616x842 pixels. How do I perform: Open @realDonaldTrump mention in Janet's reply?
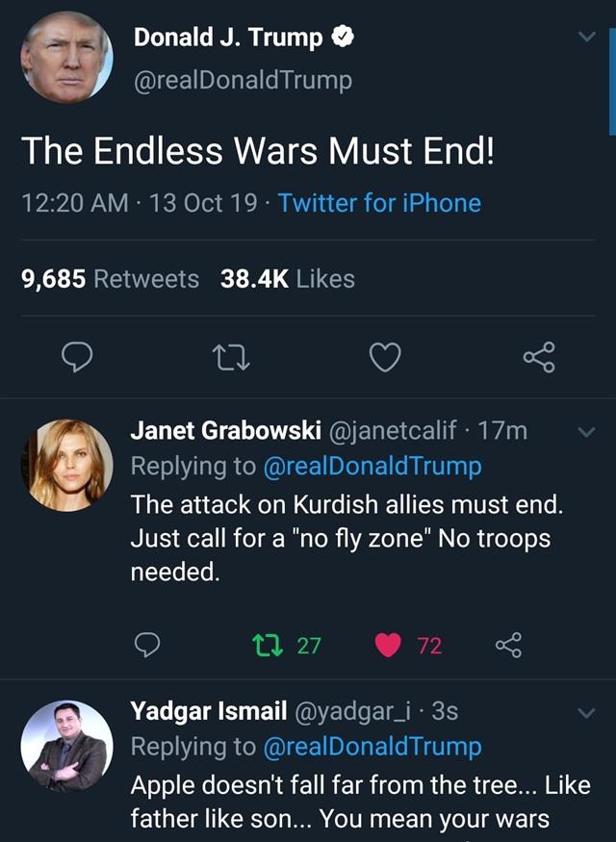click(x=372, y=466)
